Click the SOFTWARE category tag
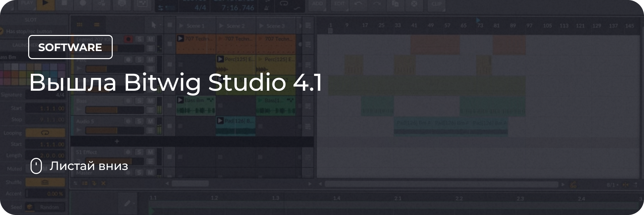The width and height of the screenshot is (644, 215). (70, 47)
